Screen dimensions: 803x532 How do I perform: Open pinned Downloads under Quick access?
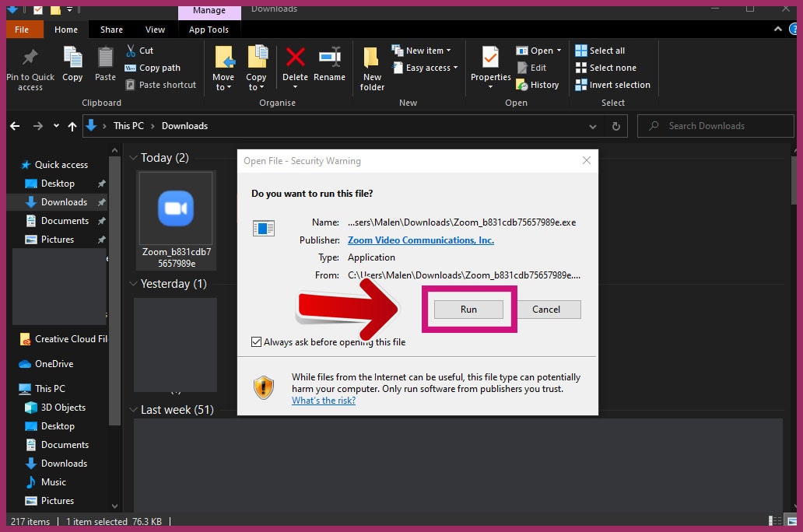coord(56,202)
